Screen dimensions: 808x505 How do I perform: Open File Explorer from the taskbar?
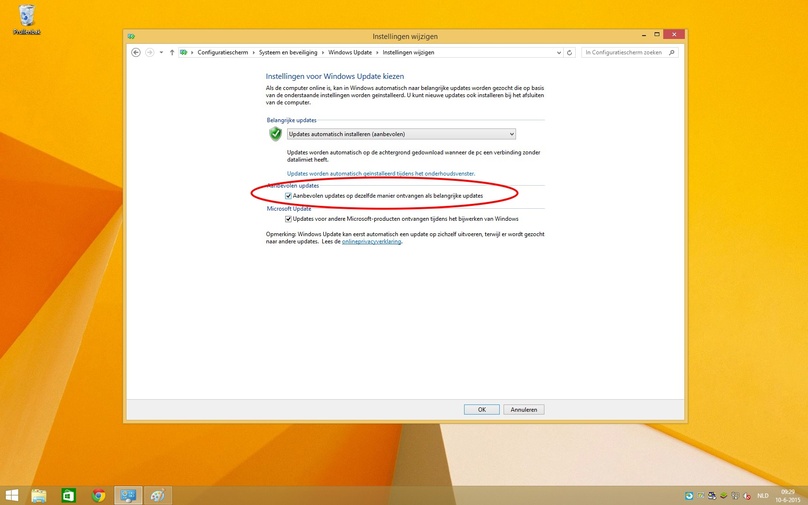[x=39, y=496]
